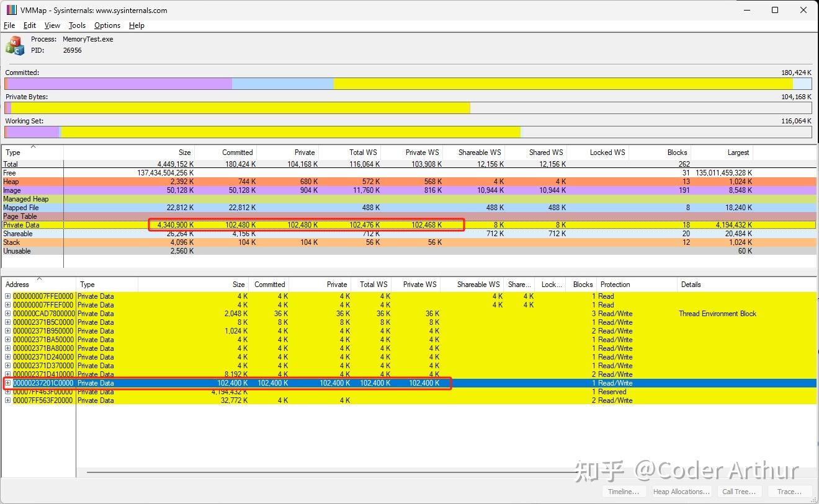Viewport: 819px width, 504px height.
Task: Open the Trace view
Action: pyautogui.click(x=789, y=491)
